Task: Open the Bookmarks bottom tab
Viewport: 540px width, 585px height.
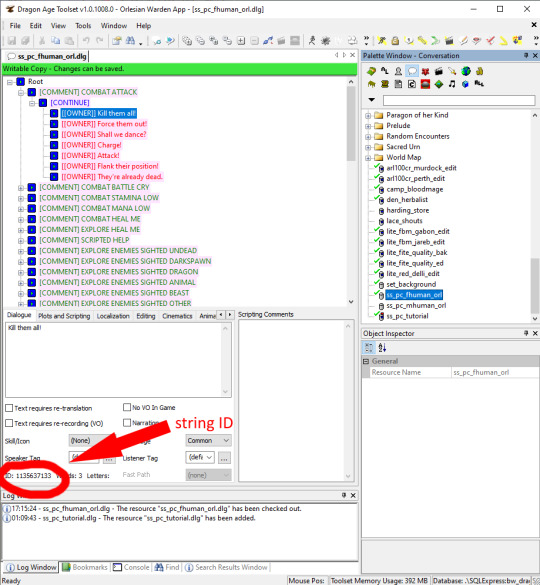Action: [85, 567]
